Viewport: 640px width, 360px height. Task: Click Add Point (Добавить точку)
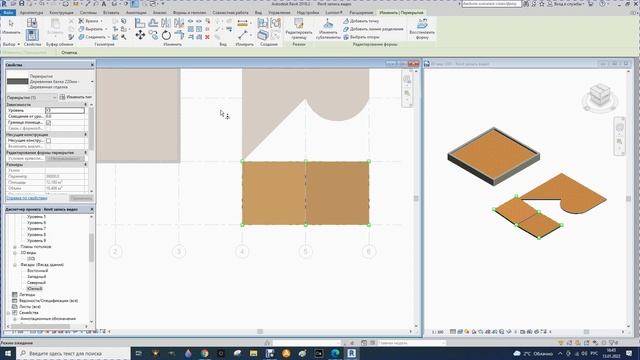click(x=361, y=21)
